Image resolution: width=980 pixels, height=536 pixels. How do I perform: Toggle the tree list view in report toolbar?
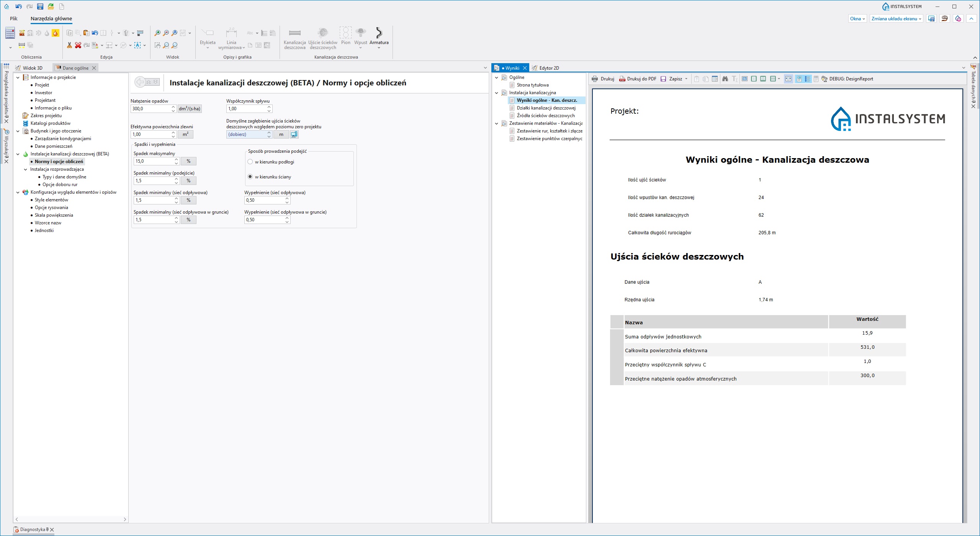808,79
